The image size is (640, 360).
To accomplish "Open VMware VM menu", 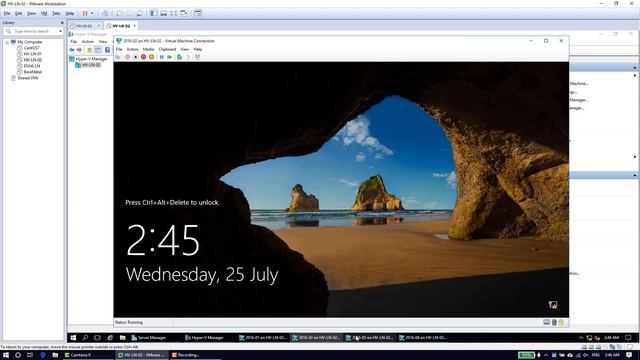I will pyautogui.click(x=44, y=13).
